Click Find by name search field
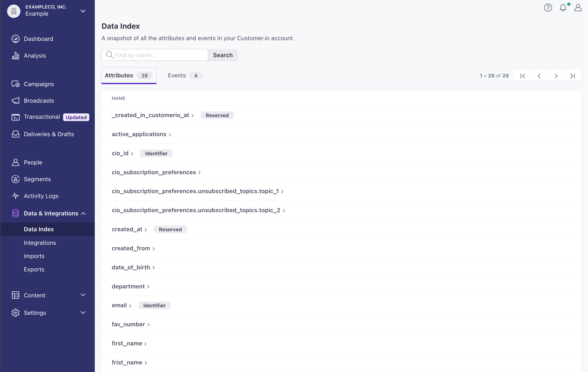Screen dimensions: 588x372 point(155,55)
